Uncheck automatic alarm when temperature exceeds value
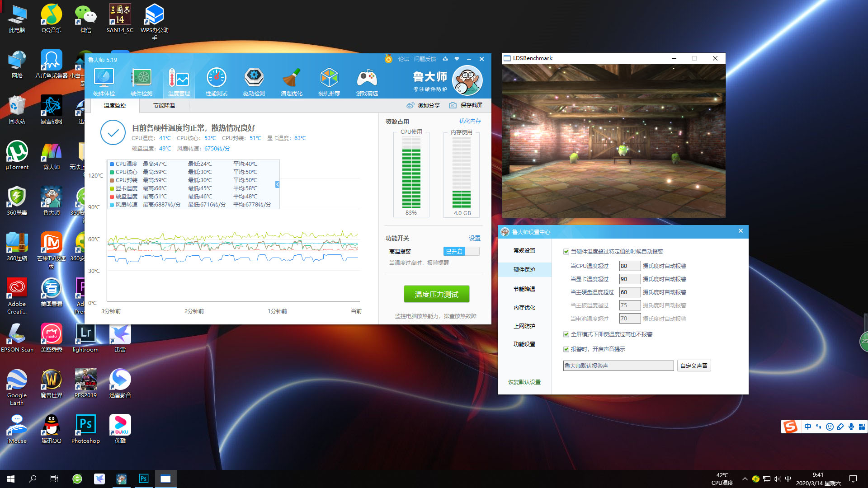This screenshot has height=488, width=868. 566,252
